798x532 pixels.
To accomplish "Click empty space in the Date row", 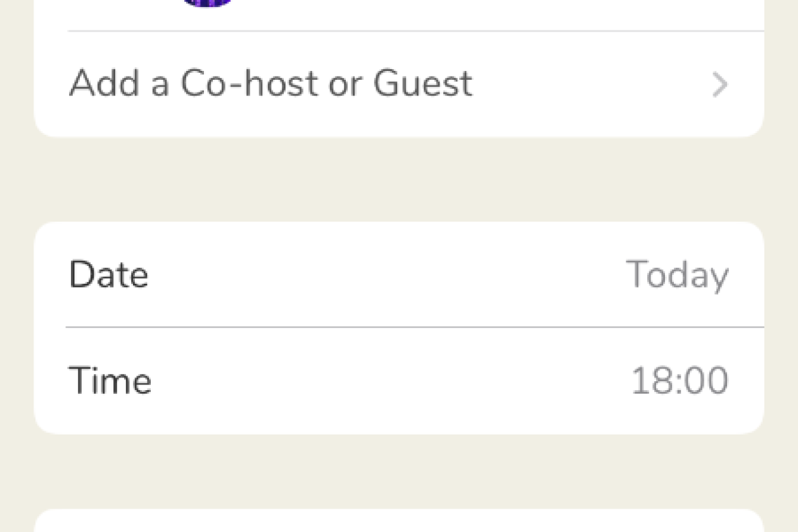I will [386, 274].
